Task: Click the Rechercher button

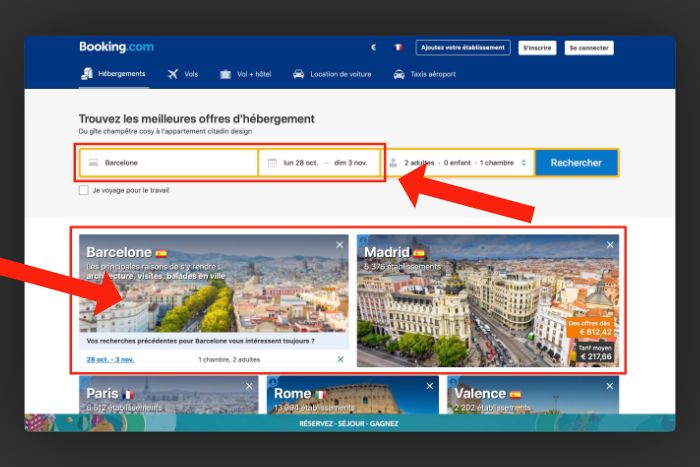Action: coord(576,162)
